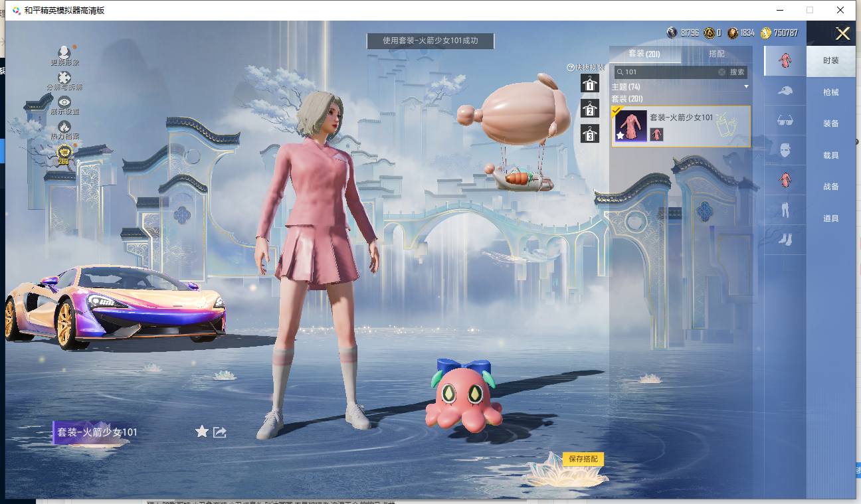
Task: Open the 分解与拆解 puzzle-piece icon
Action: (64, 78)
